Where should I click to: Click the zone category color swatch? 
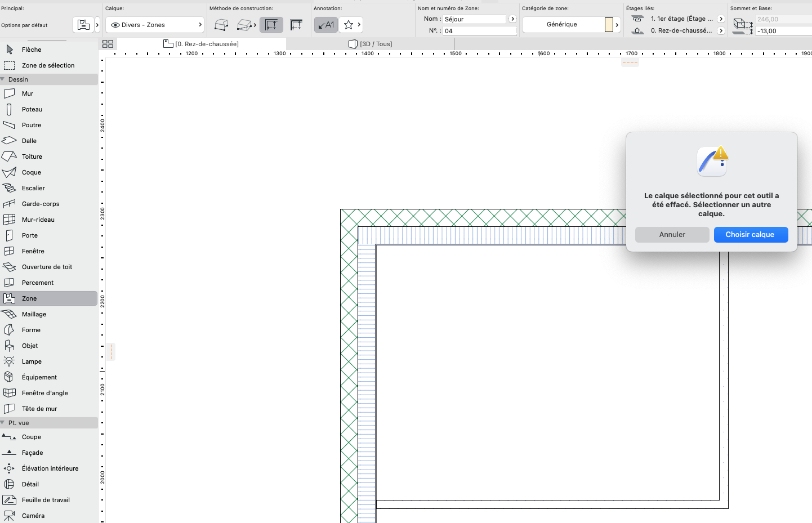pyautogui.click(x=609, y=25)
